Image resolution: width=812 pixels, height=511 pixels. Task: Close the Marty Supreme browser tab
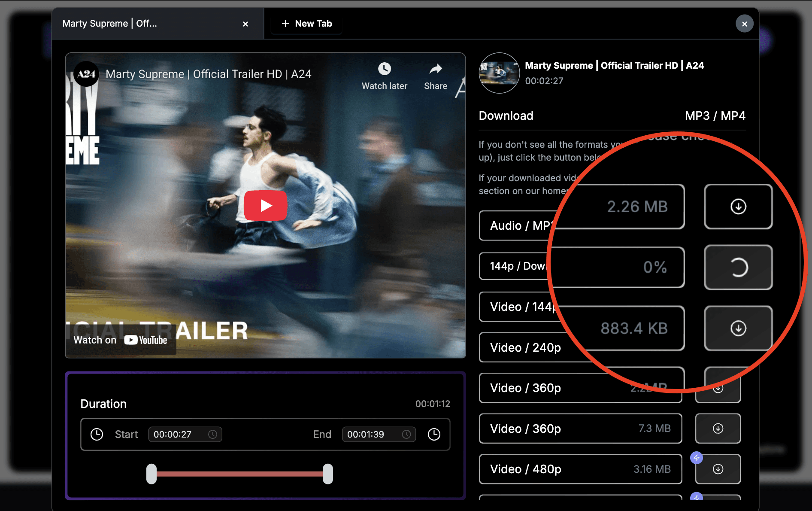(245, 24)
